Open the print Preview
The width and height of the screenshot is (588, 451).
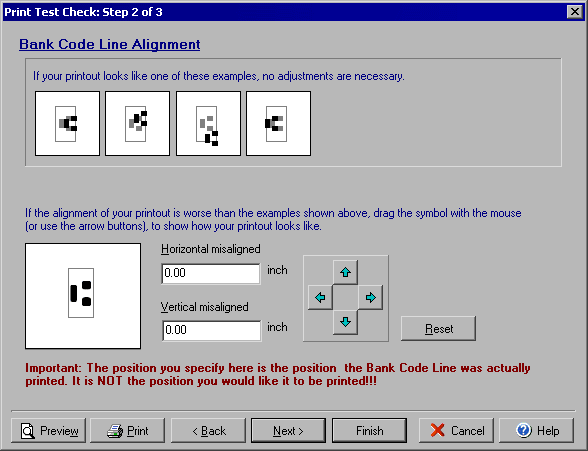pos(48,431)
